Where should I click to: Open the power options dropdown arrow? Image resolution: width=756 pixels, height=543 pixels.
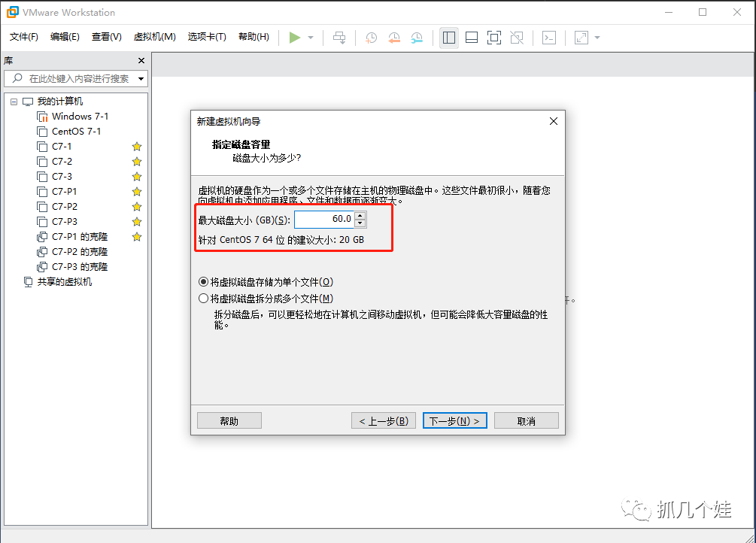coord(311,38)
